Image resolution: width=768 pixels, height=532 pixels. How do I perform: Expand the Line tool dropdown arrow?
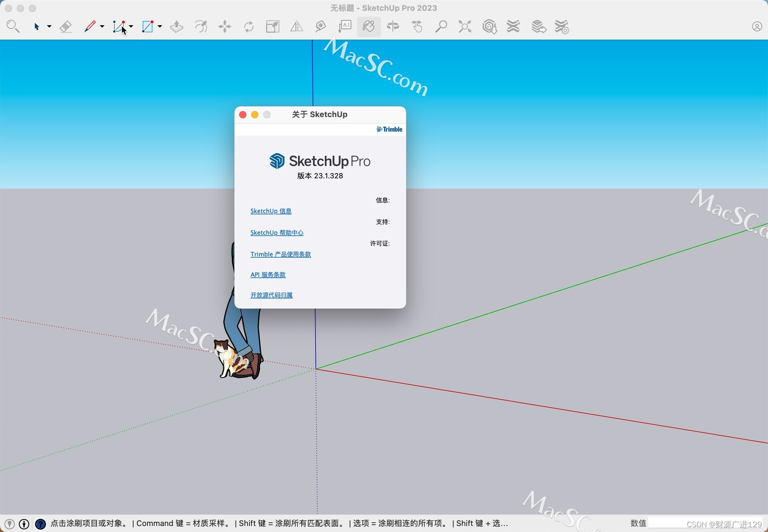[x=102, y=27]
